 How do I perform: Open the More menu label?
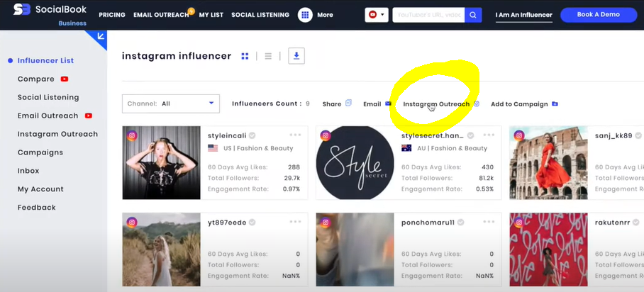325,15
